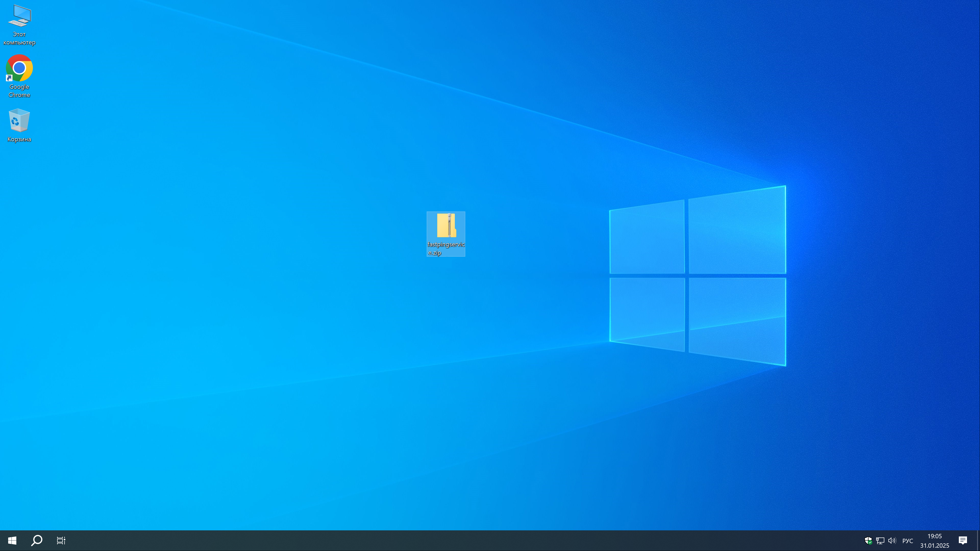Click empty area of the taskbar
The image size is (980, 551).
click(456, 540)
